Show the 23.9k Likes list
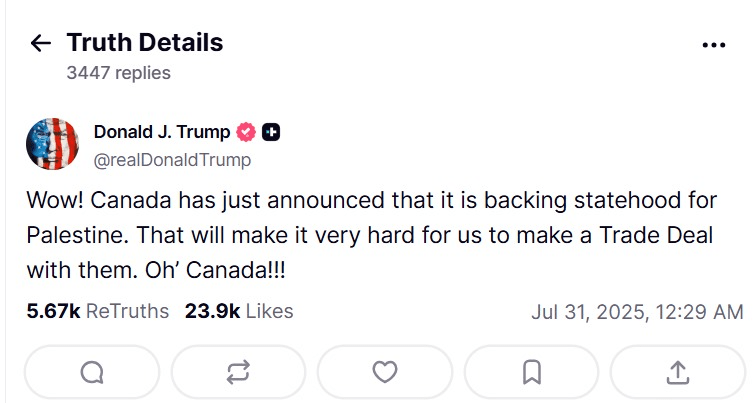The height and width of the screenshot is (403, 754). [239, 311]
